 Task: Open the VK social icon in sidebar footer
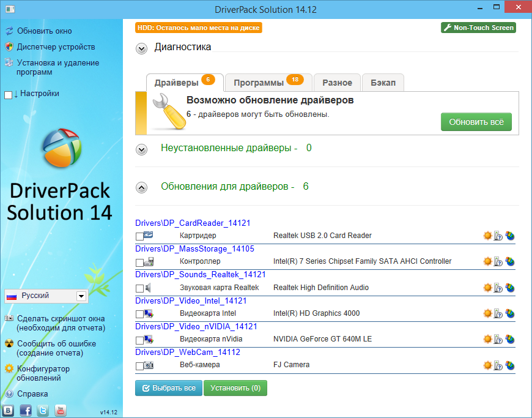8,410
